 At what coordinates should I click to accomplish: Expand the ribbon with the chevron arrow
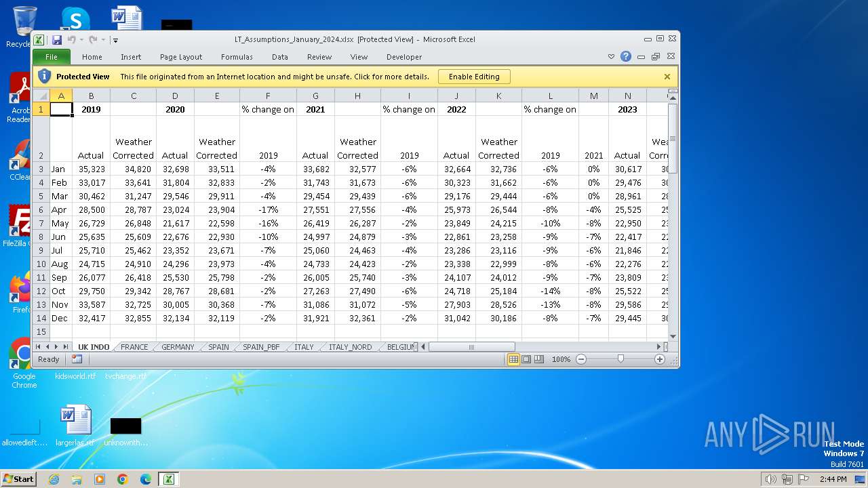[x=611, y=57]
